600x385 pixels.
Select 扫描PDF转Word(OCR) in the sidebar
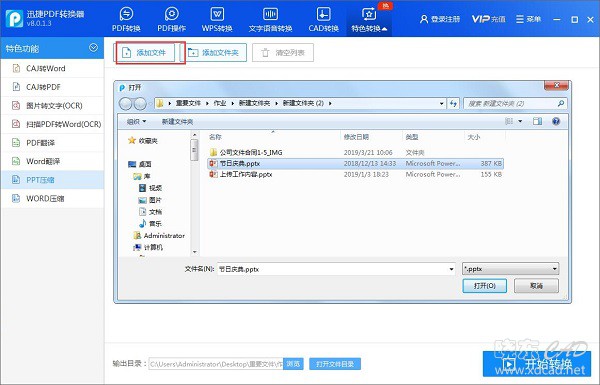tap(52, 124)
